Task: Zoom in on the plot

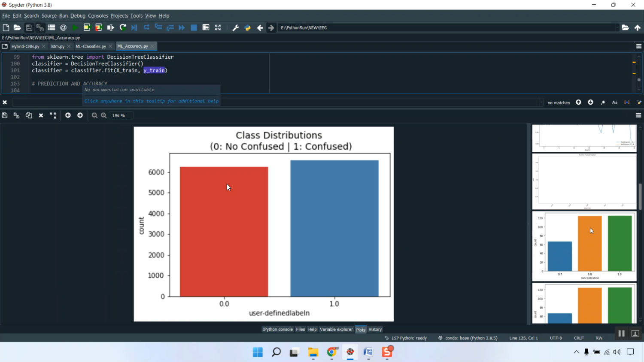Action: coord(104,115)
